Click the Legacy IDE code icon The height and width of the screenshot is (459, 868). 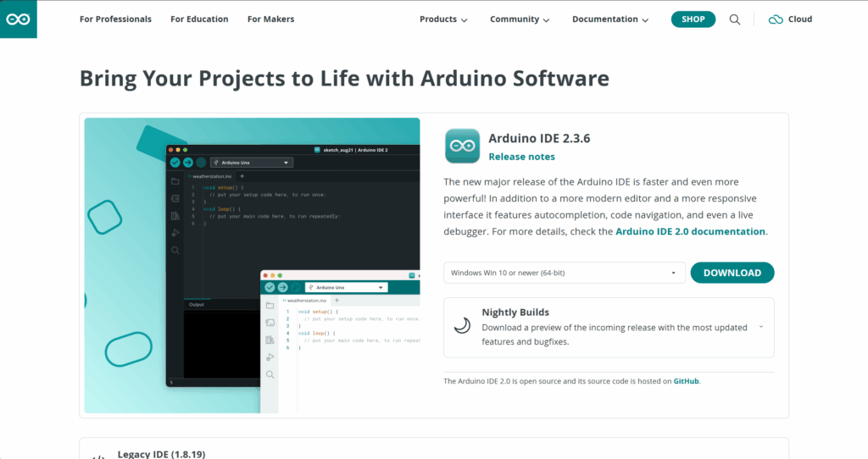(x=98, y=456)
